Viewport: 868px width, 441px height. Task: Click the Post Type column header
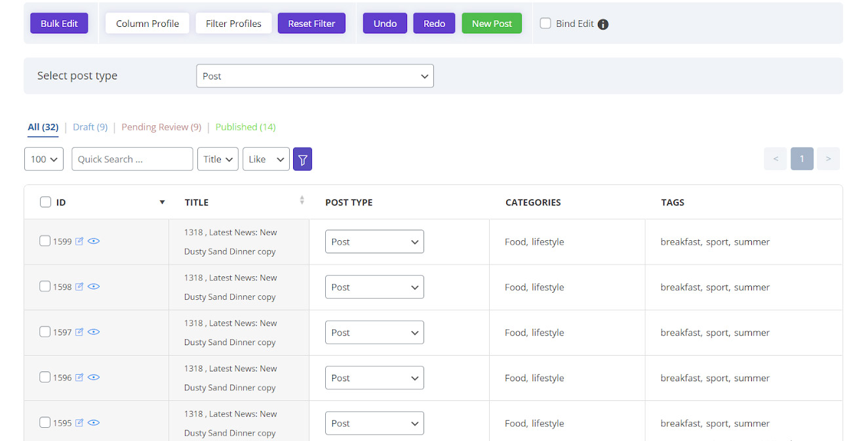tap(349, 202)
